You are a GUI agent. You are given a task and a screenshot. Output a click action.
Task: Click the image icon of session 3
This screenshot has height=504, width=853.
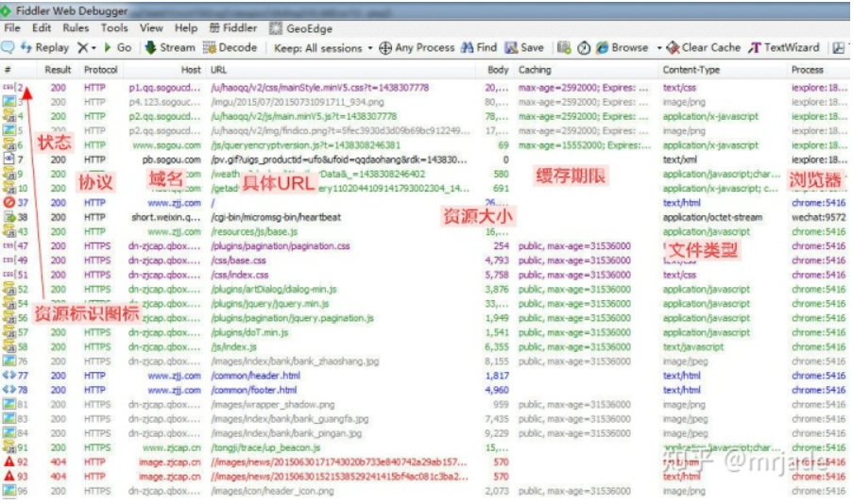(9, 102)
